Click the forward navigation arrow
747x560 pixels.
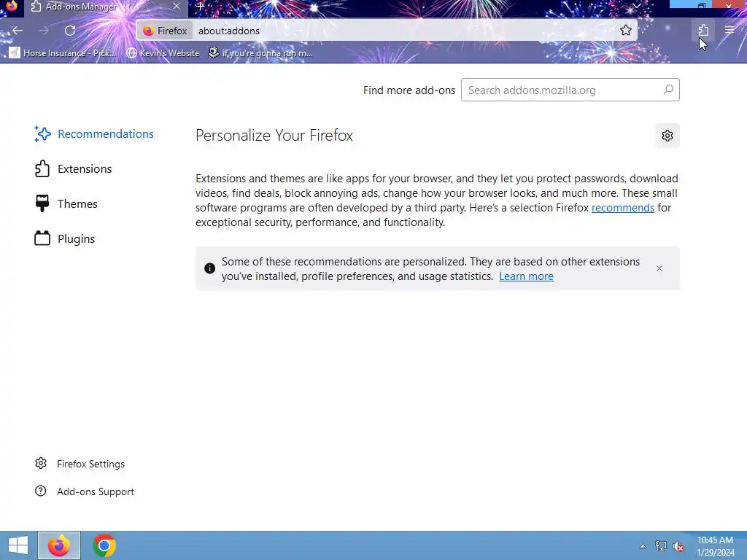44,31
